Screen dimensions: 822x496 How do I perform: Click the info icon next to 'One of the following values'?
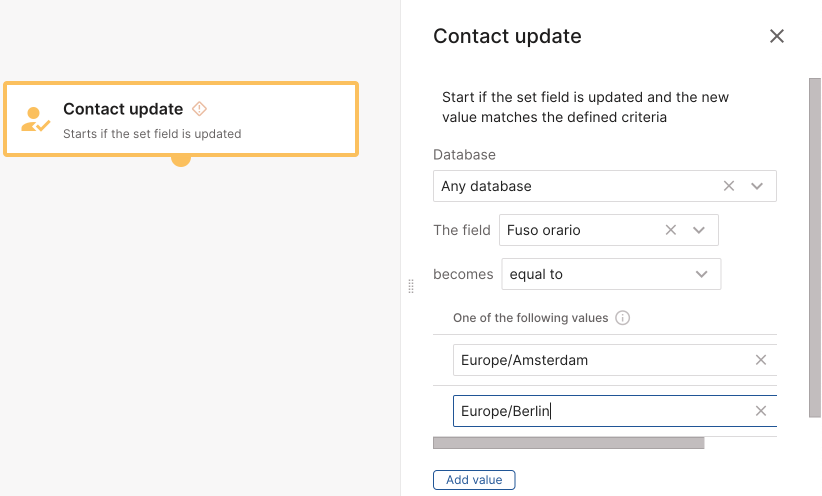tap(622, 318)
